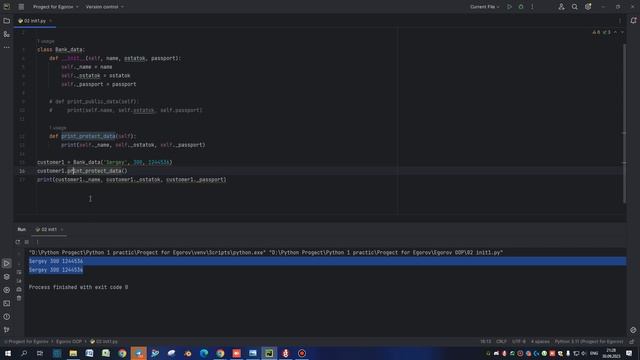The image size is (640, 360).
Task: Click the Run tool window button in sidebar
Action: click(7, 263)
